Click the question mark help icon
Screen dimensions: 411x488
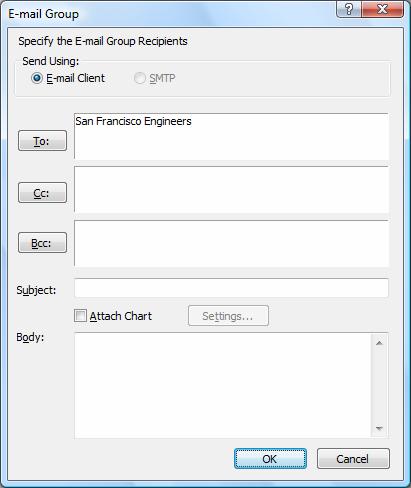pos(348,9)
